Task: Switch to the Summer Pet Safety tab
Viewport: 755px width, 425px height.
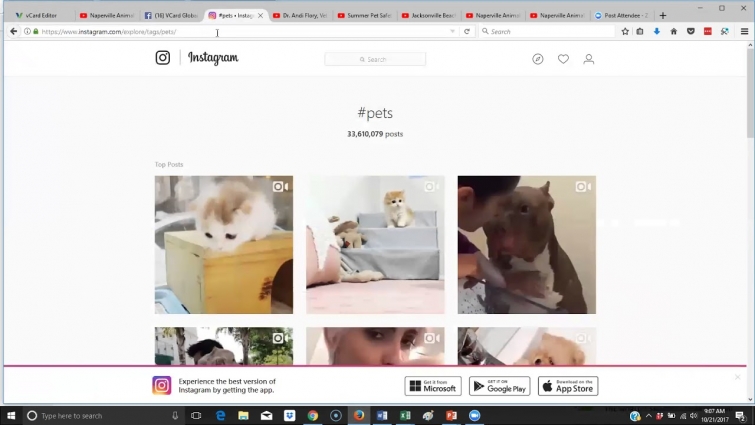Action: pos(364,15)
